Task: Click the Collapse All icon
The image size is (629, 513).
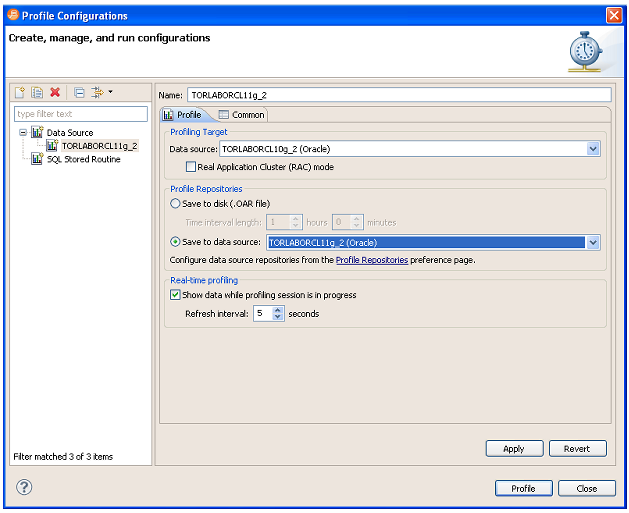Action: click(x=79, y=93)
